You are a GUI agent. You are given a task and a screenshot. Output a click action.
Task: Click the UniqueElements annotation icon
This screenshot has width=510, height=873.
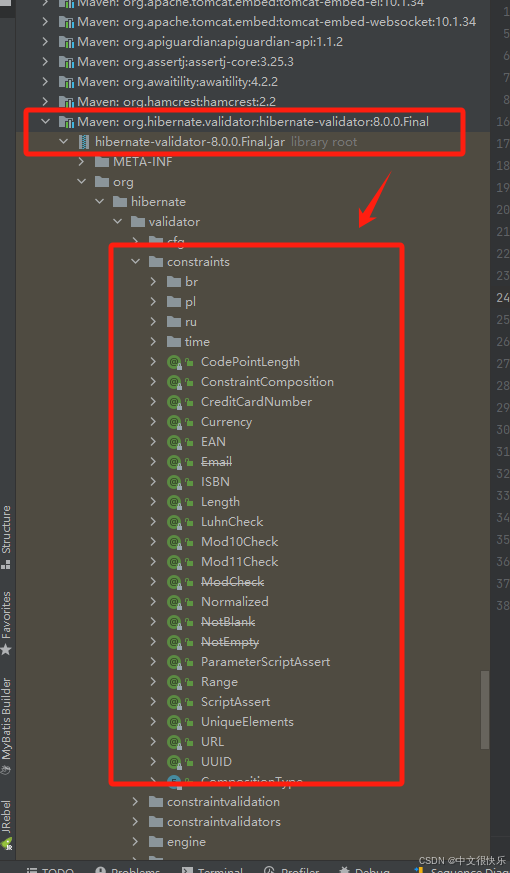click(174, 722)
